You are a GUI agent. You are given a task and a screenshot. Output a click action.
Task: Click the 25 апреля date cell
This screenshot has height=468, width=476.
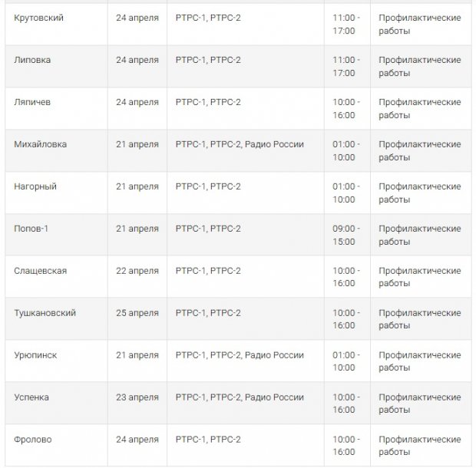coord(137,319)
